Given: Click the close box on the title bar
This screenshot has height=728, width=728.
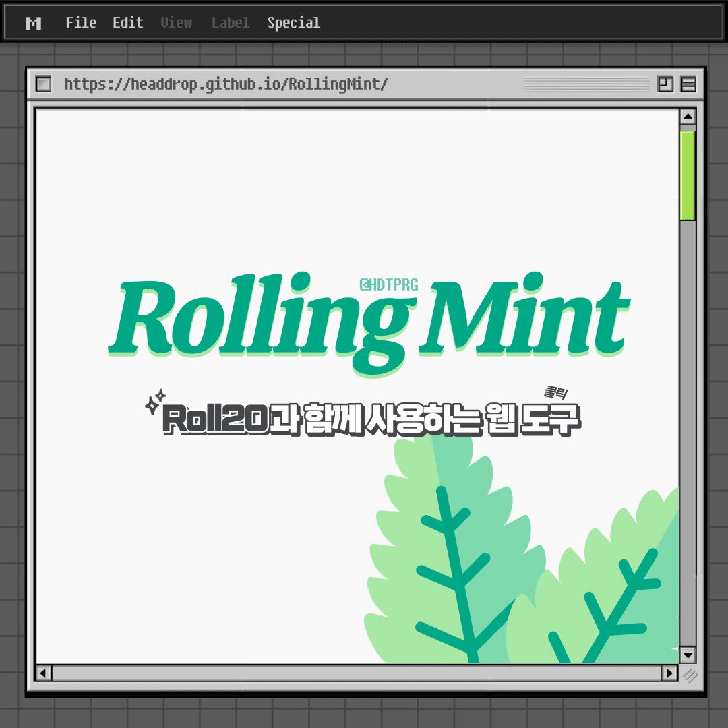Looking at the screenshot, I should (x=43, y=84).
